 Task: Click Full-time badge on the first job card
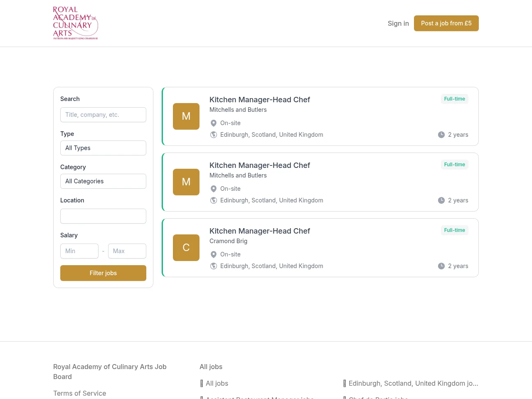[x=455, y=99]
